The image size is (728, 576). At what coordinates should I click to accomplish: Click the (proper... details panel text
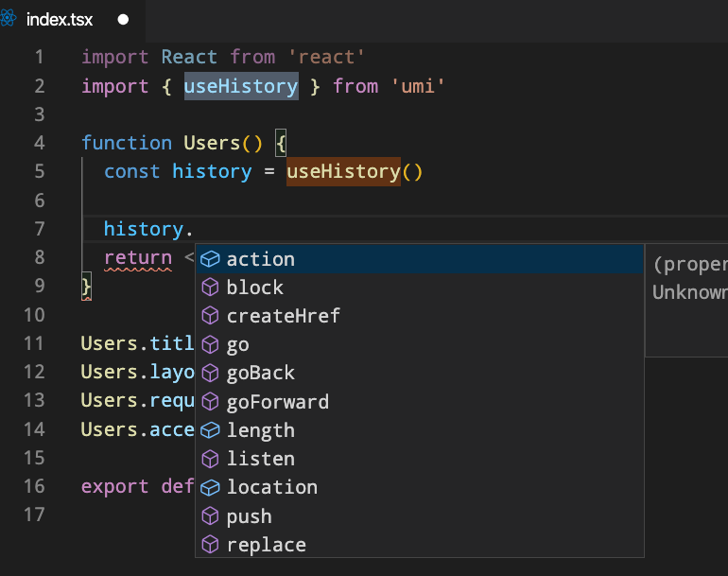point(690,265)
